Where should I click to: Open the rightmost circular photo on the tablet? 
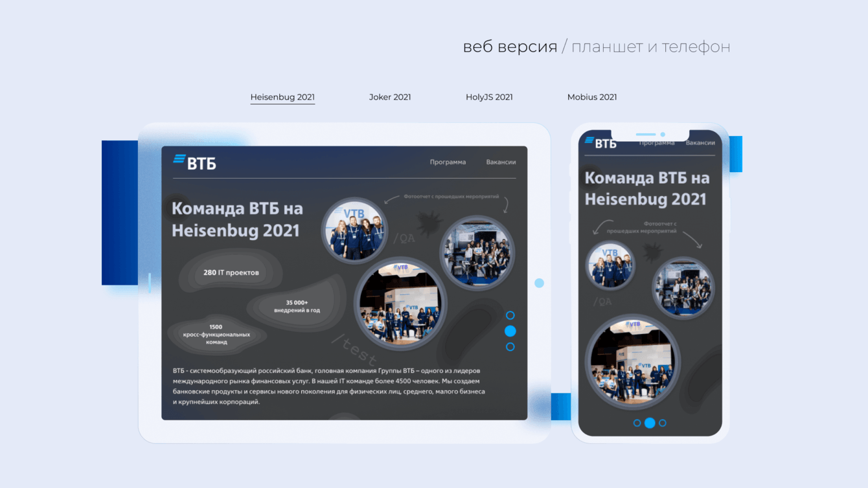477,252
